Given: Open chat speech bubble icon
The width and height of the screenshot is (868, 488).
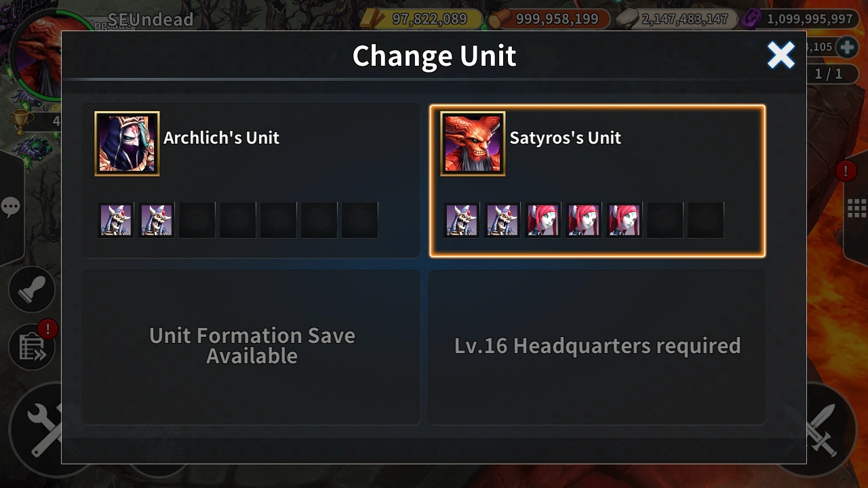Looking at the screenshot, I should 10,207.
